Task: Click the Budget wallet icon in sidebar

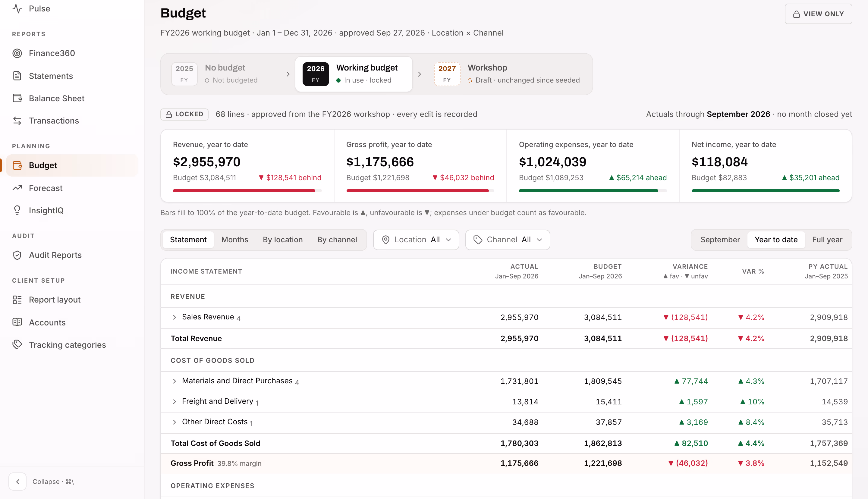Action: click(17, 165)
